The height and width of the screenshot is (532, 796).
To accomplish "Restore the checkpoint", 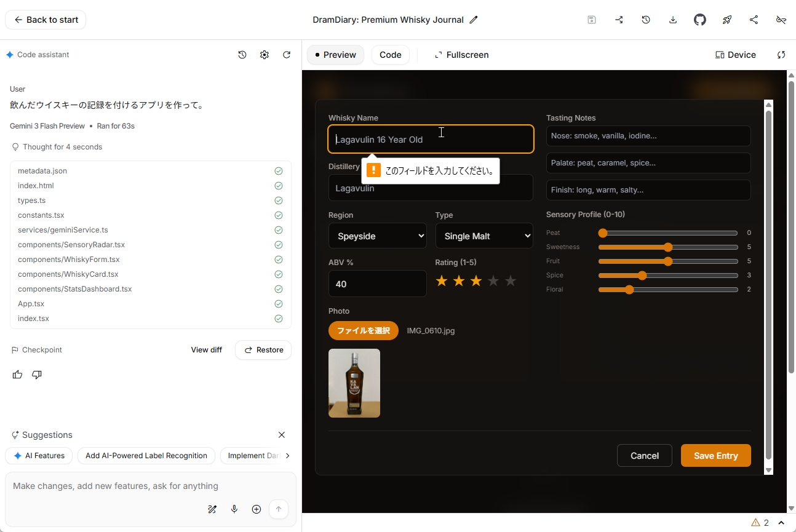I will click(x=263, y=350).
